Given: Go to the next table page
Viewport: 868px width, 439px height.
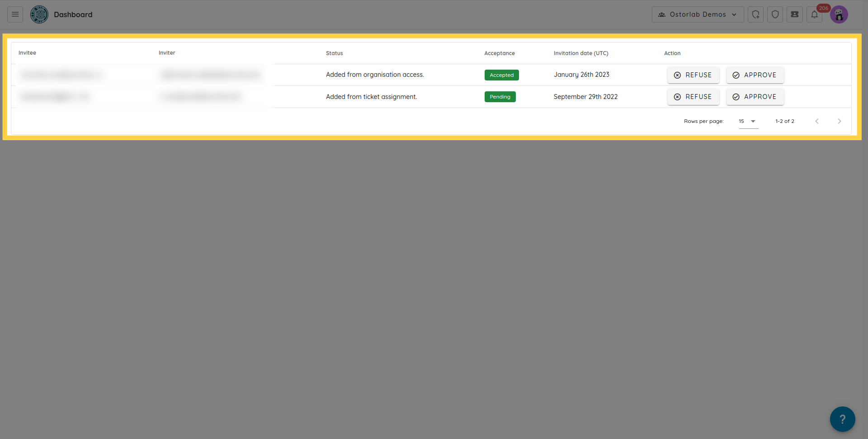Looking at the screenshot, I should click(x=839, y=121).
